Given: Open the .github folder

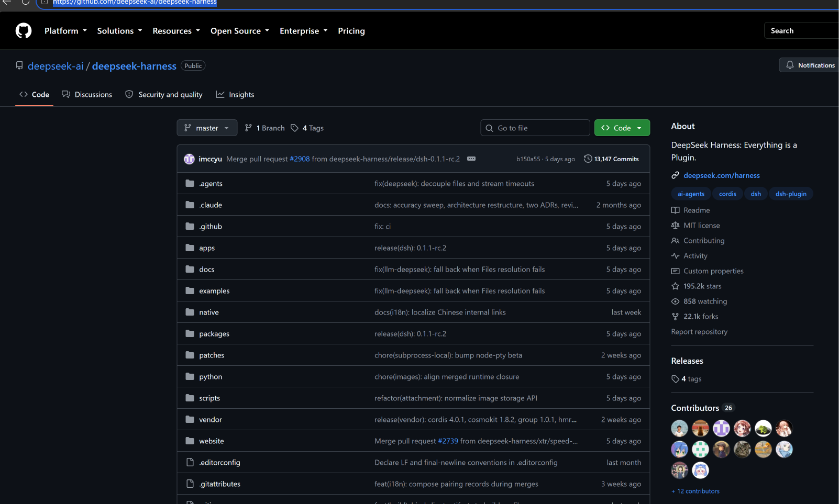Looking at the screenshot, I should [211, 227].
